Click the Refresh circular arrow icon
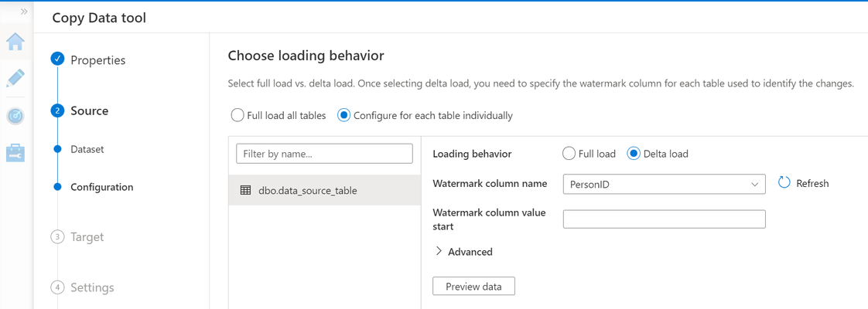Viewport: 868px width, 309px height. pyautogui.click(x=784, y=183)
